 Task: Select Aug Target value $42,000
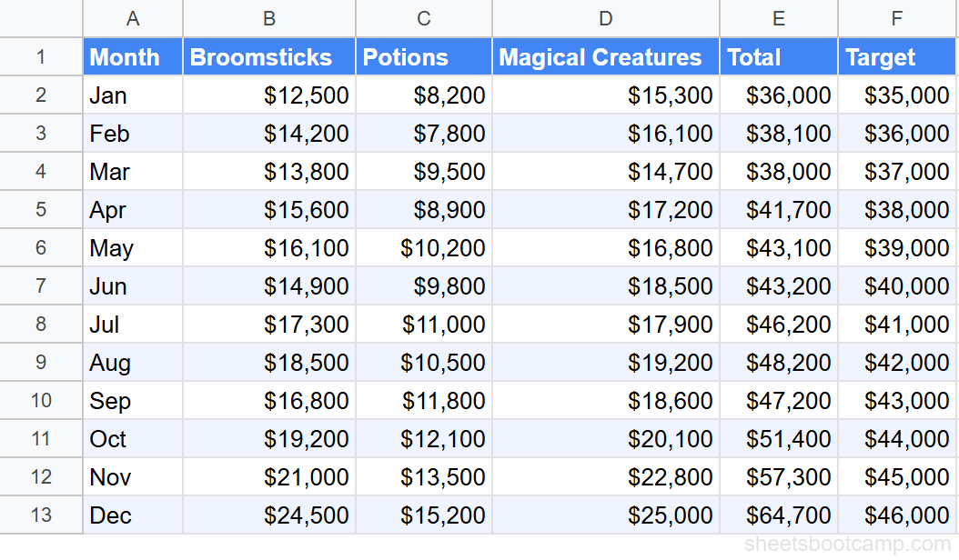pyautogui.click(x=897, y=363)
